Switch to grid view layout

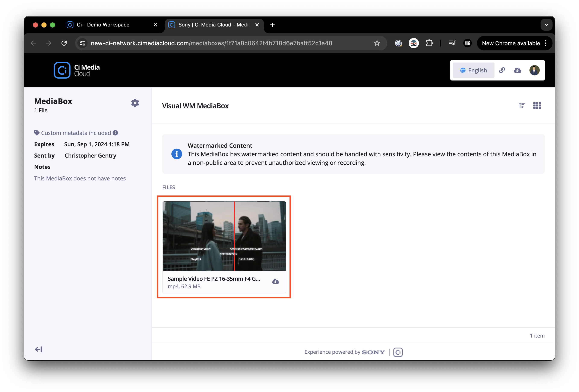(x=537, y=106)
